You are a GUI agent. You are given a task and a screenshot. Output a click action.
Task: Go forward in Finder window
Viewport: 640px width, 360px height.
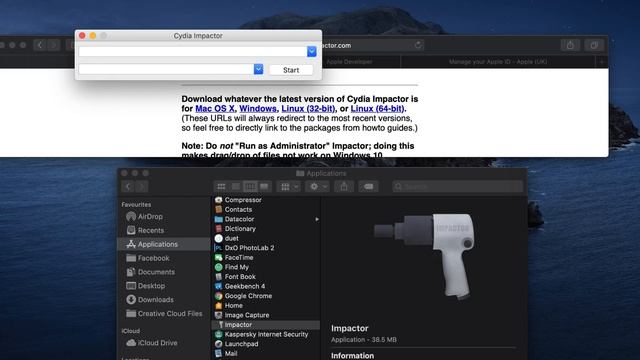[142, 187]
